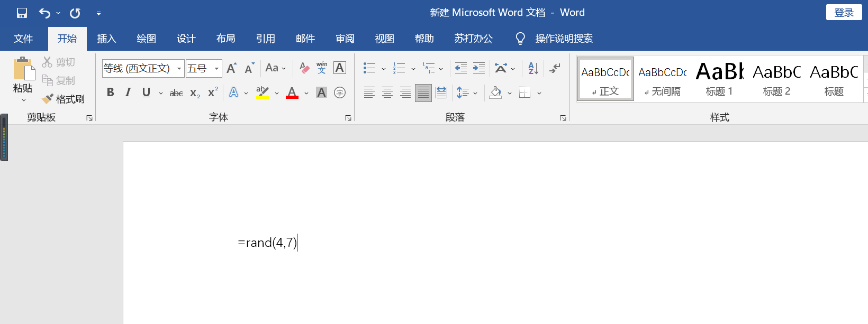Screen dimensions: 868x324
Task: Apply borders with the borders icon
Action: 525,93
